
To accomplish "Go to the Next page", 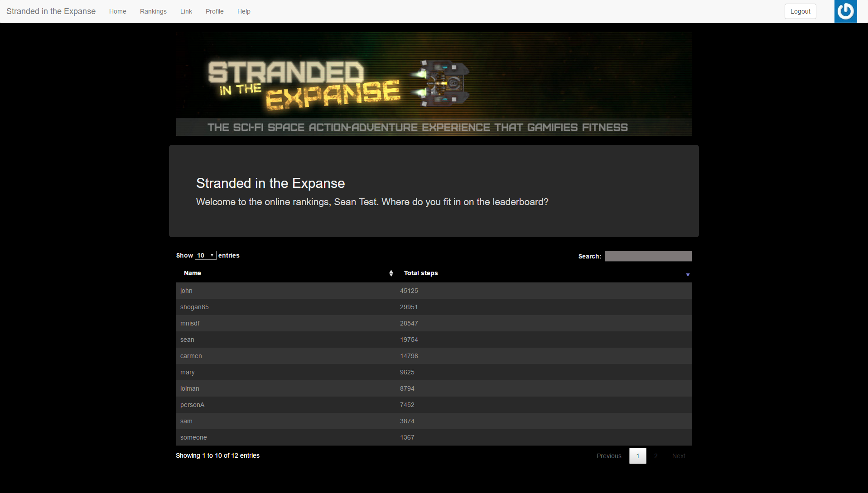I will [679, 456].
